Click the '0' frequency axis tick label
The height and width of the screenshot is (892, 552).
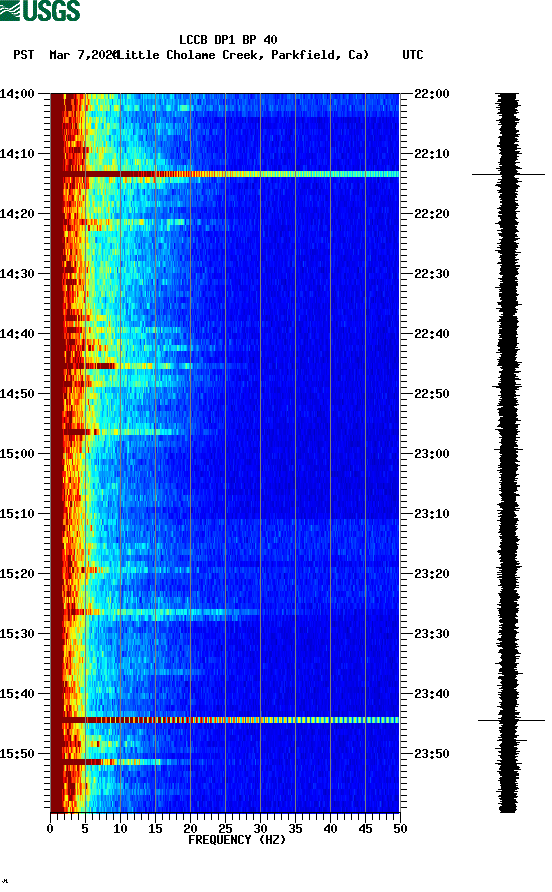pyautogui.click(x=50, y=828)
